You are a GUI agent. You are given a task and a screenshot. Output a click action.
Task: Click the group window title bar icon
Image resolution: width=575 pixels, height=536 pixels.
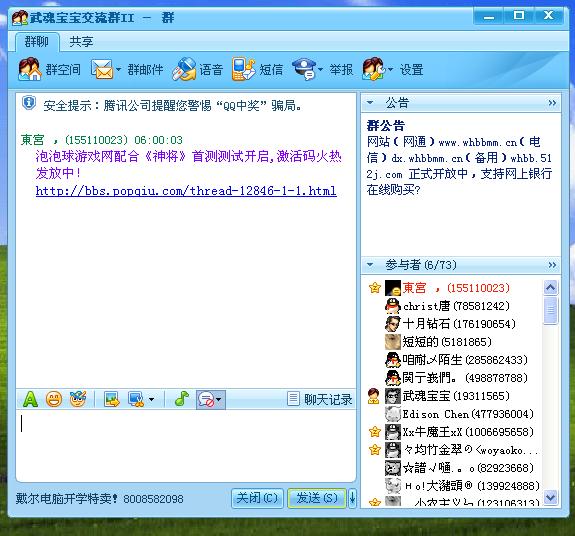click(x=19, y=18)
